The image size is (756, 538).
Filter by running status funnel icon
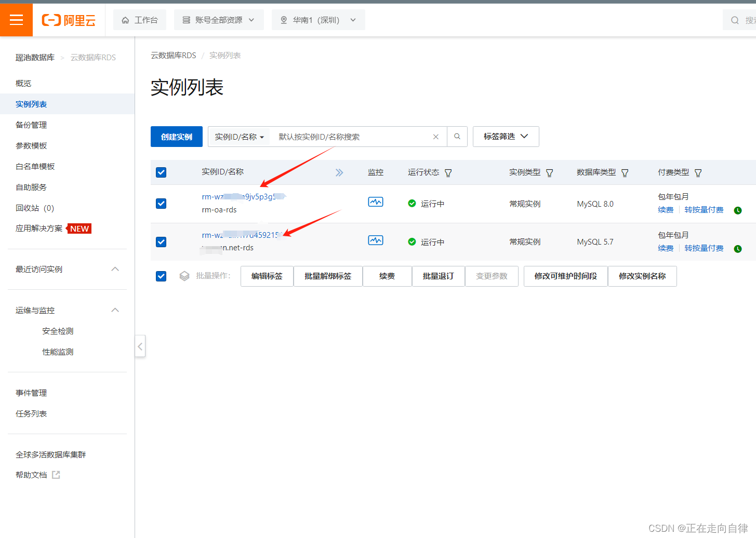pyautogui.click(x=448, y=173)
